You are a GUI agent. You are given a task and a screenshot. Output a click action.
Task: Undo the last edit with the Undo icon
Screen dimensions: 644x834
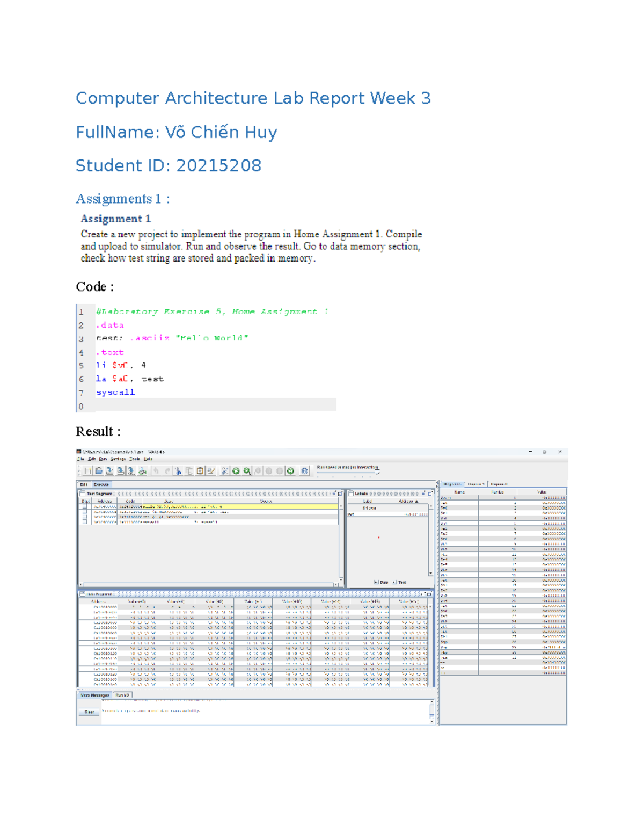click(x=156, y=471)
